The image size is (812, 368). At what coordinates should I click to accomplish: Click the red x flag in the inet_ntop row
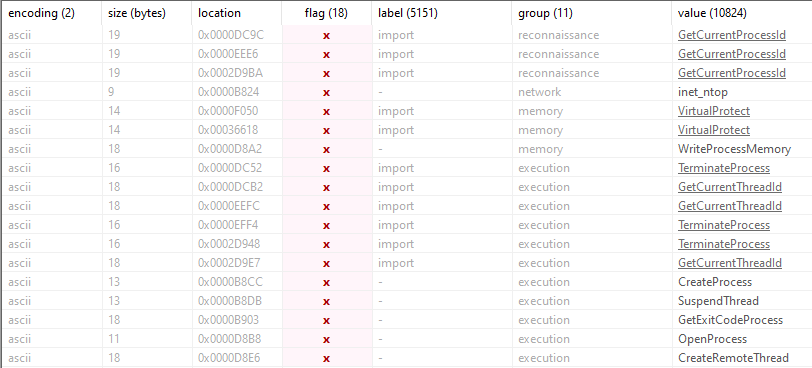click(x=326, y=93)
